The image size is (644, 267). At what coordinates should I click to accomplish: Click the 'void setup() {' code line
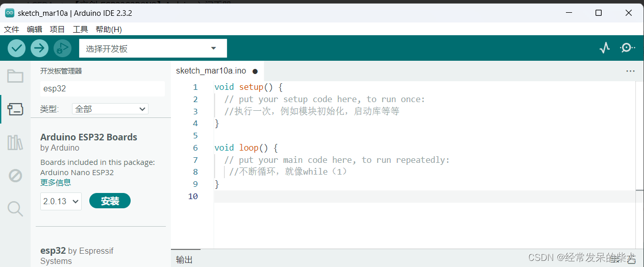coord(249,87)
